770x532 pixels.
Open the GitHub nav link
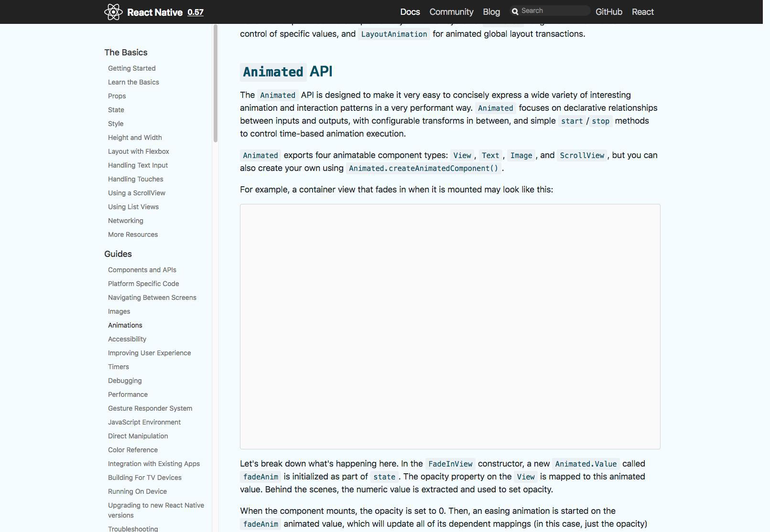click(x=609, y=12)
